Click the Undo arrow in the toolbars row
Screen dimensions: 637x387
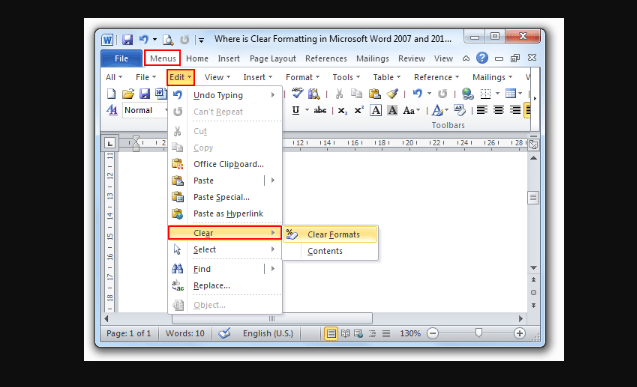(417, 94)
